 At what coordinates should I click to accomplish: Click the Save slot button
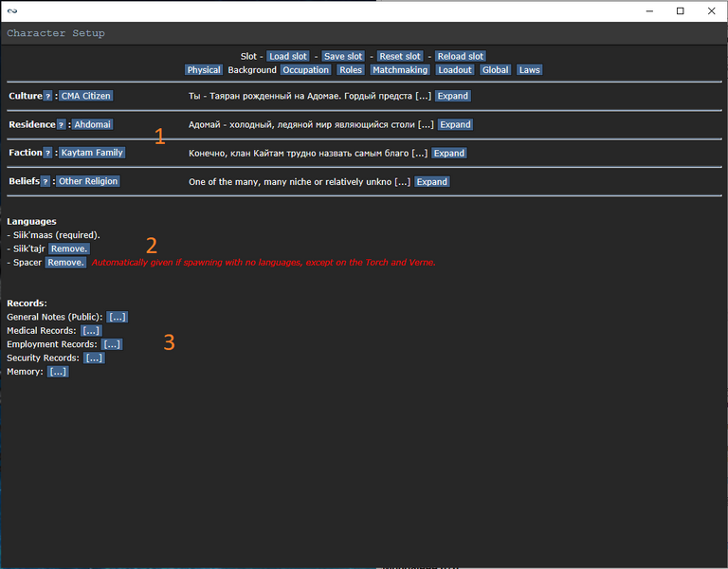point(343,57)
